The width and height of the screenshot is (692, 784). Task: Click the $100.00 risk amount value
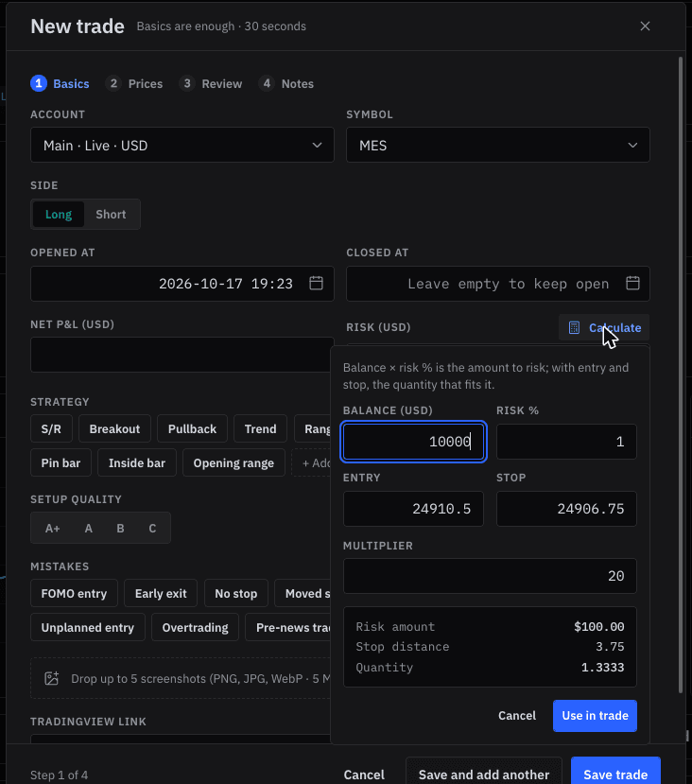point(599,626)
